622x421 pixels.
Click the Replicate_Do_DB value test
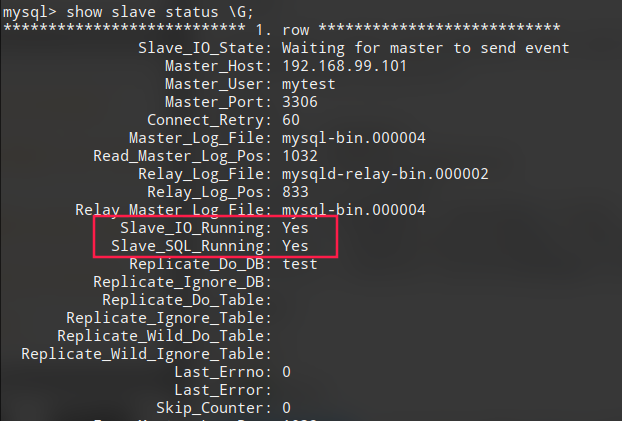coord(299,264)
